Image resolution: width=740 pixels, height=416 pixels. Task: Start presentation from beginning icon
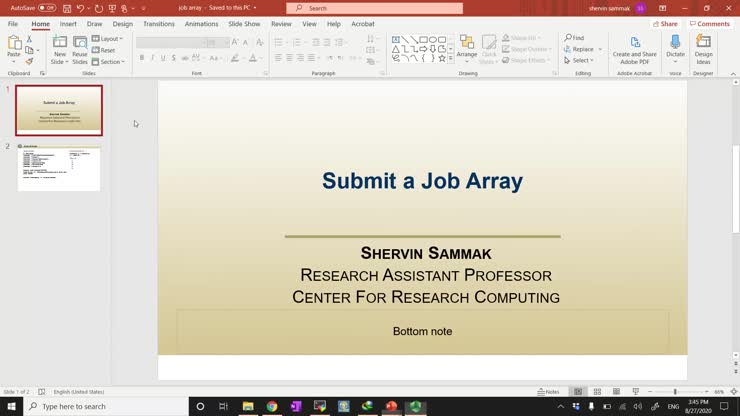[x=112, y=8]
